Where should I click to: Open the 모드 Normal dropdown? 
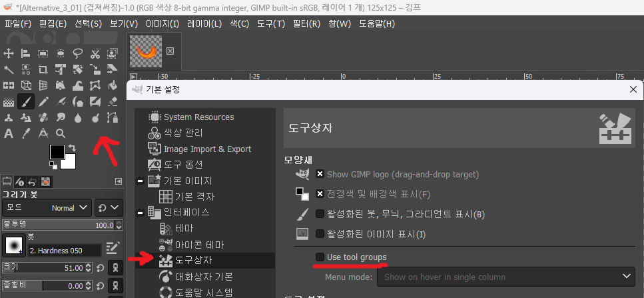pyautogui.click(x=47, y=208)
